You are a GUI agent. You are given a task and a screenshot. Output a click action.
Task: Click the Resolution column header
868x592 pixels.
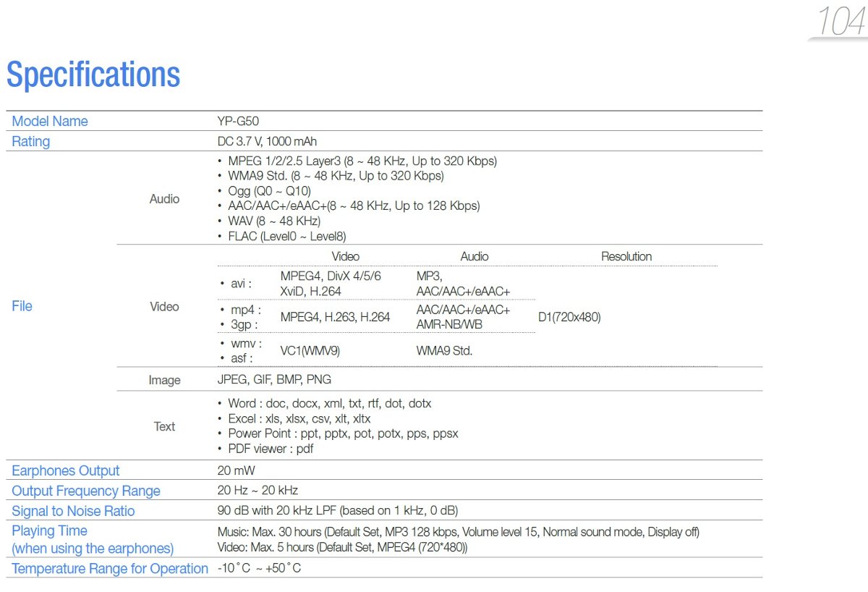[626, 256]
